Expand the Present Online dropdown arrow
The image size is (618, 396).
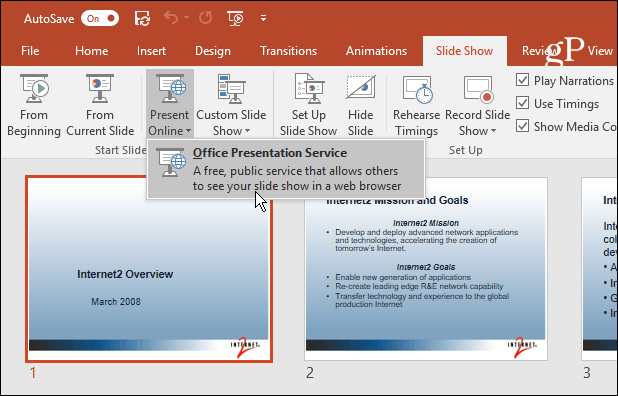click(188, 131)
